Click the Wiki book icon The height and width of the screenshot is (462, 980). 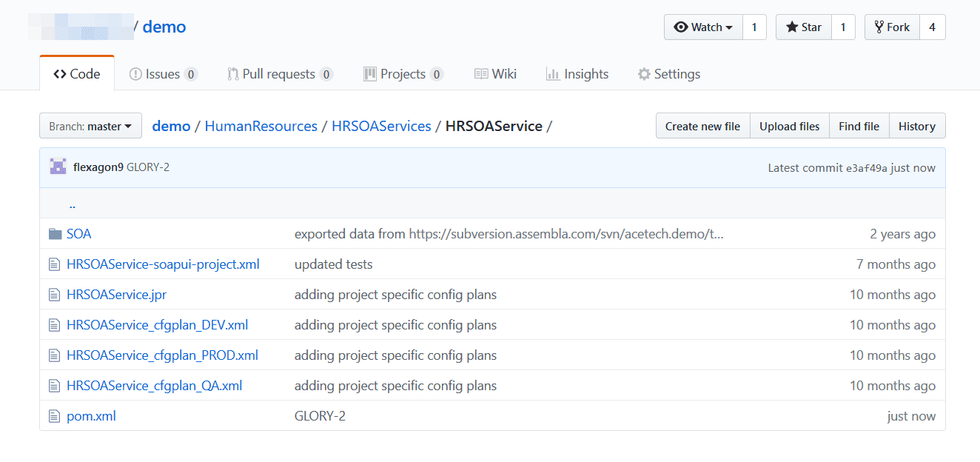pos(481,74)
